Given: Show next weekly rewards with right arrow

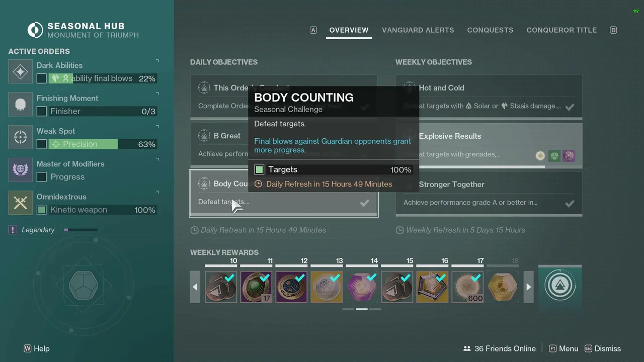Looking at the screenshot, I should (x=528, y=287).
